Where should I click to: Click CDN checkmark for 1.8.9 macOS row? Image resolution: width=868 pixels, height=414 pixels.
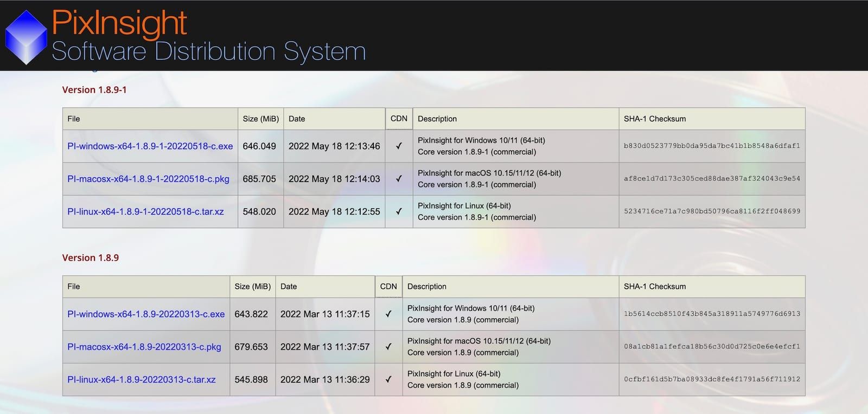pyautogui.click(x=388, y=347)
